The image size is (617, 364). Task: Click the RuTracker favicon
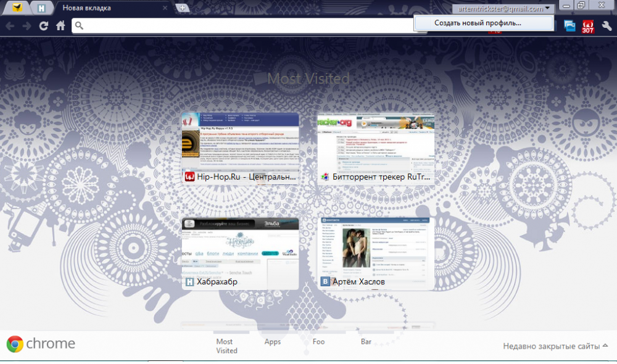click(x=325, y=176)
